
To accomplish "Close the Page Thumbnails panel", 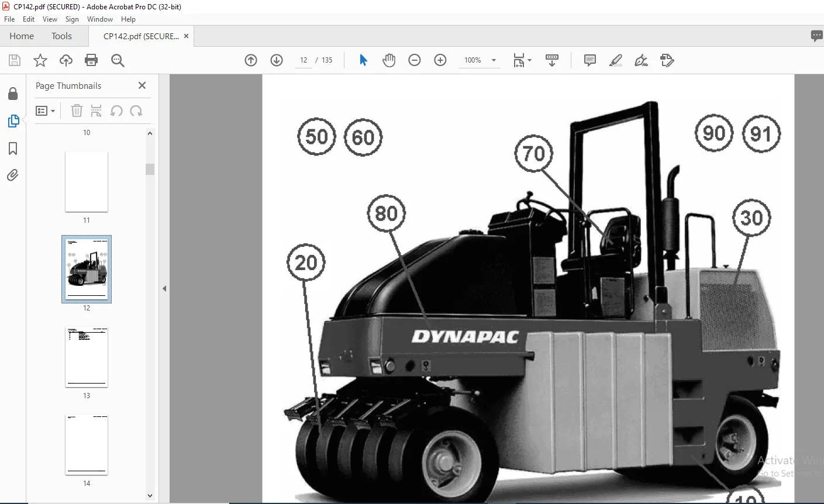I will 142,85.
